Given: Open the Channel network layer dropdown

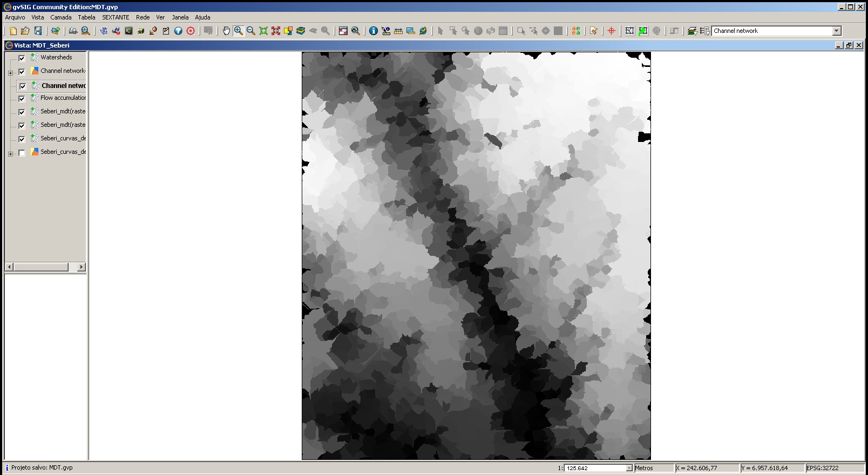Looking at the screenshot, I should tap(836, 31).
